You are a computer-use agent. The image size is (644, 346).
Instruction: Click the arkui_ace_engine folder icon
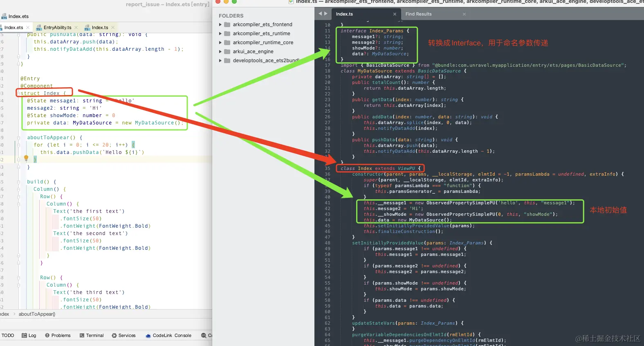[227, 52]
